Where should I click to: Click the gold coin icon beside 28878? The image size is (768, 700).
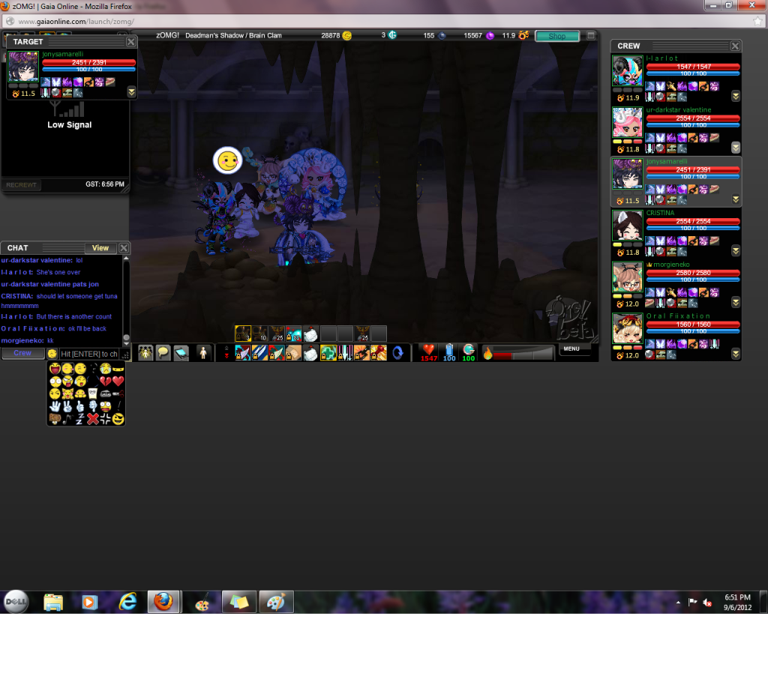(x=346, y=35)
